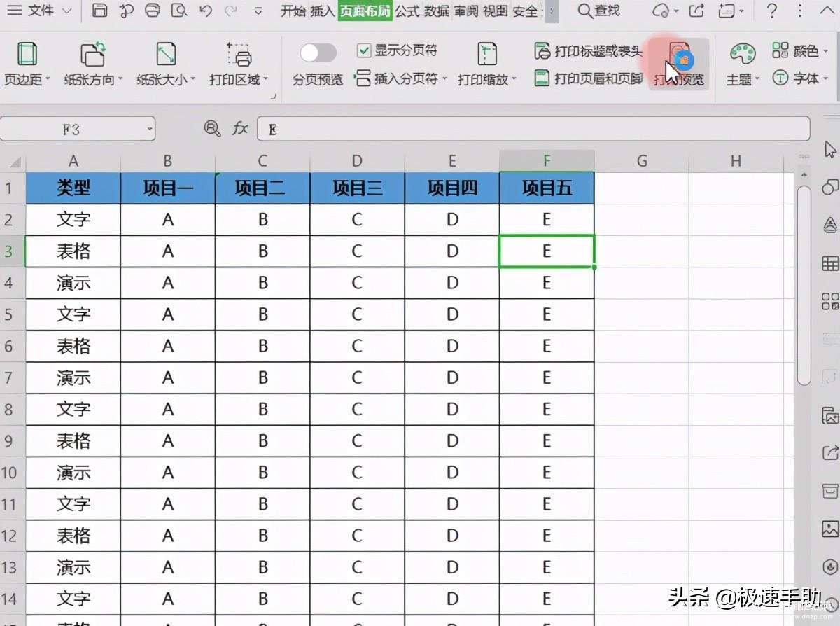Click the print icon in quick access bar
This screenshot has width=840, height=626.
[x=152, y=11]
